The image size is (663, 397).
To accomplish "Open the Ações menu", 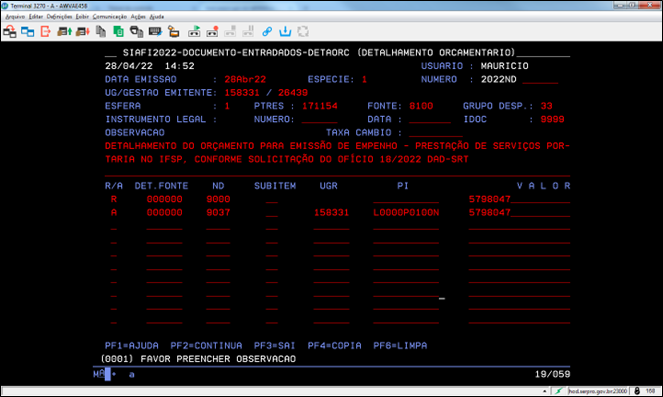I will tap(138, 16).
